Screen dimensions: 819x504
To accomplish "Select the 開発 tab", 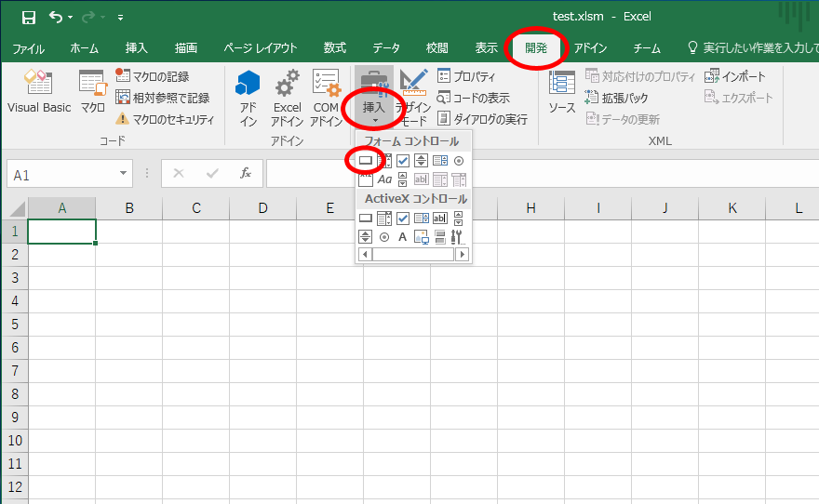I will 536,48.
